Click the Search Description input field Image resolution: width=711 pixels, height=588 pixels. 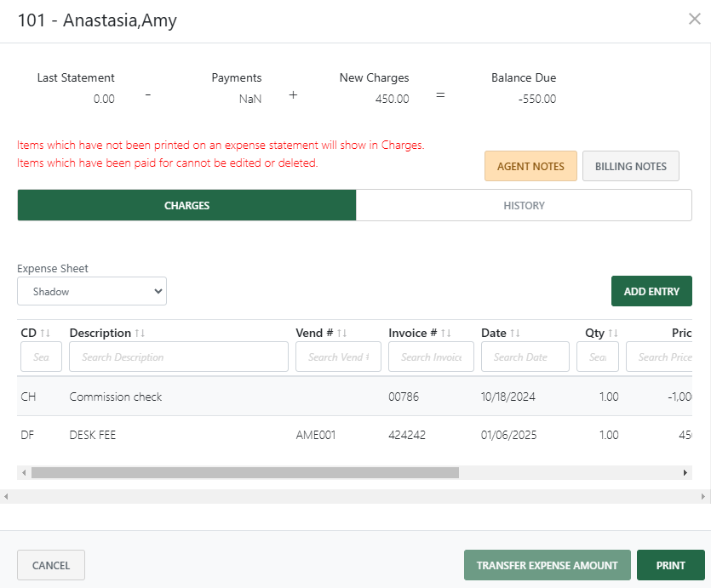(x=178, y=357)
